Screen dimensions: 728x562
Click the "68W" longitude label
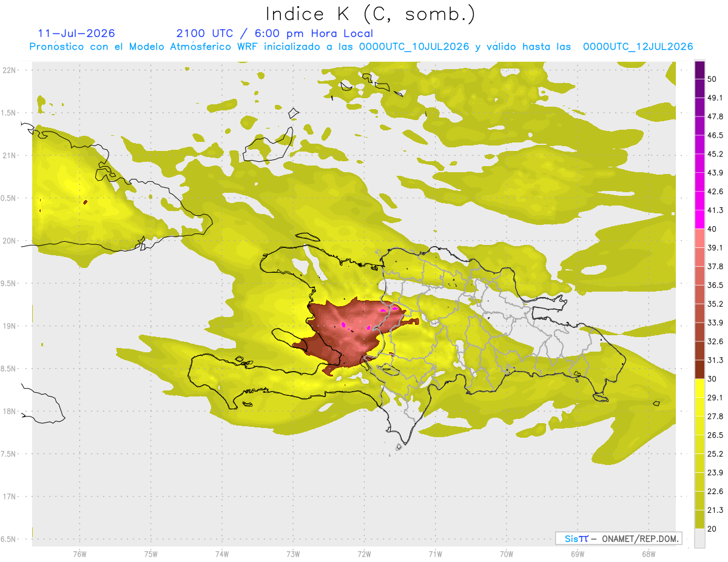[649, 554]
